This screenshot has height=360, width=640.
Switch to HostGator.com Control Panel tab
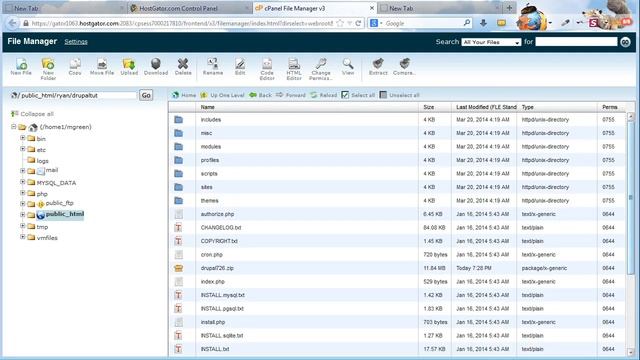[189, 8]
